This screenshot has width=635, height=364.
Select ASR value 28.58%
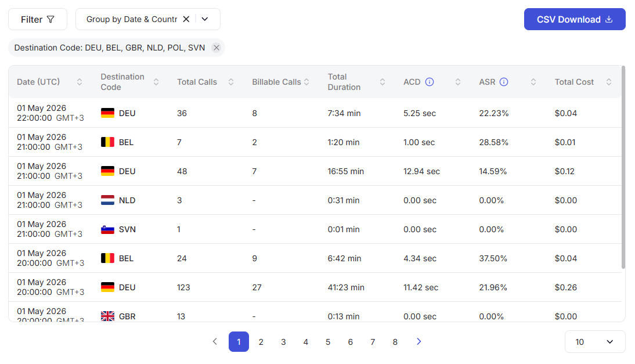click(494, 142)
